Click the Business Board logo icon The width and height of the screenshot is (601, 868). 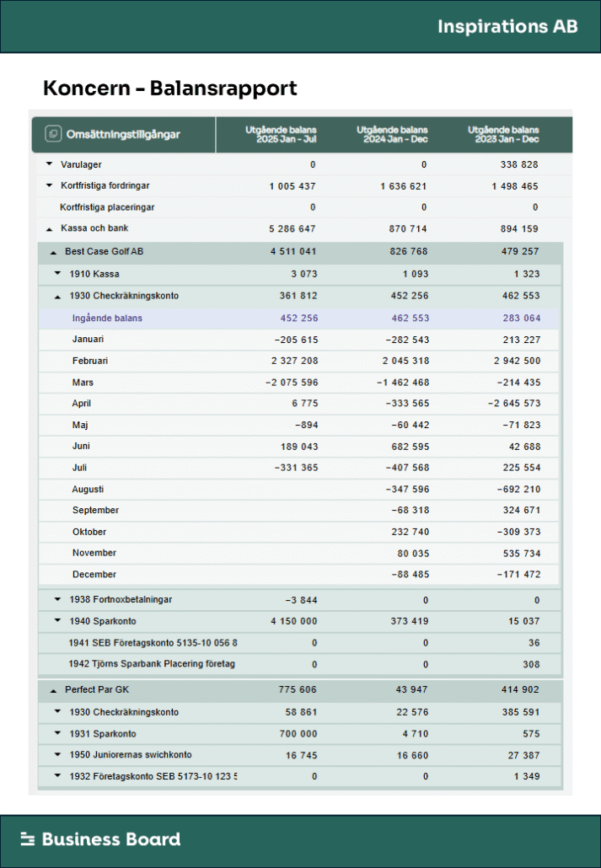pyautogui.click(x=28, y=839)
